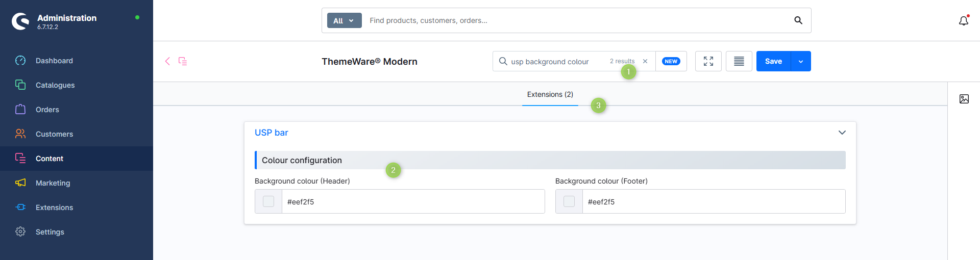Screen dimensions: 980x260
Task: Open Customers in the sidebar
Action: point(77,134)
